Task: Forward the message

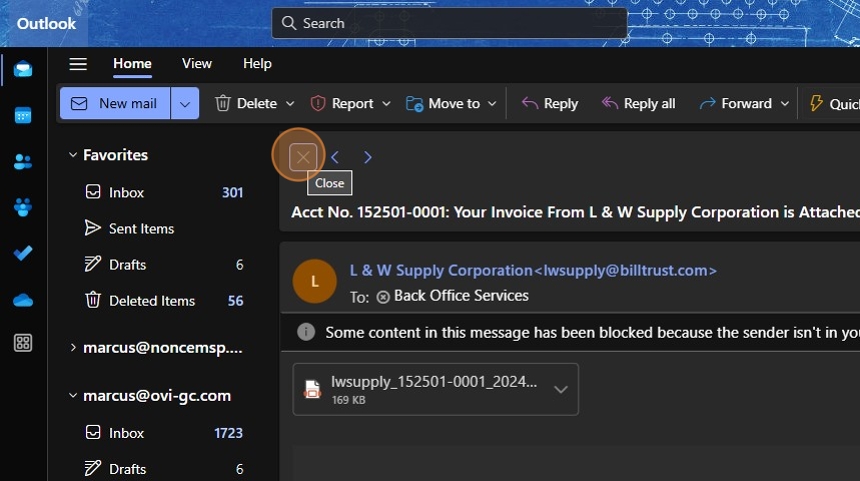Action: 735,103
